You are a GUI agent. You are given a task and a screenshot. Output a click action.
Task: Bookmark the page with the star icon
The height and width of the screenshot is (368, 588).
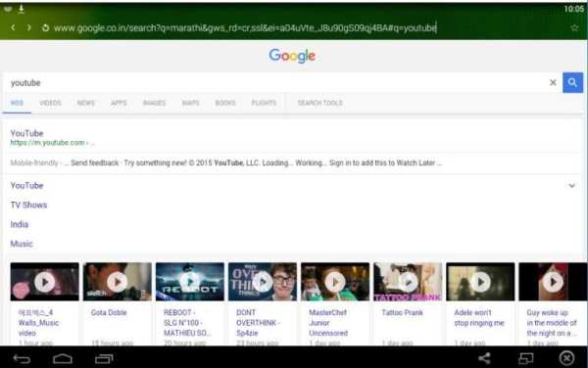coord(574,27)
